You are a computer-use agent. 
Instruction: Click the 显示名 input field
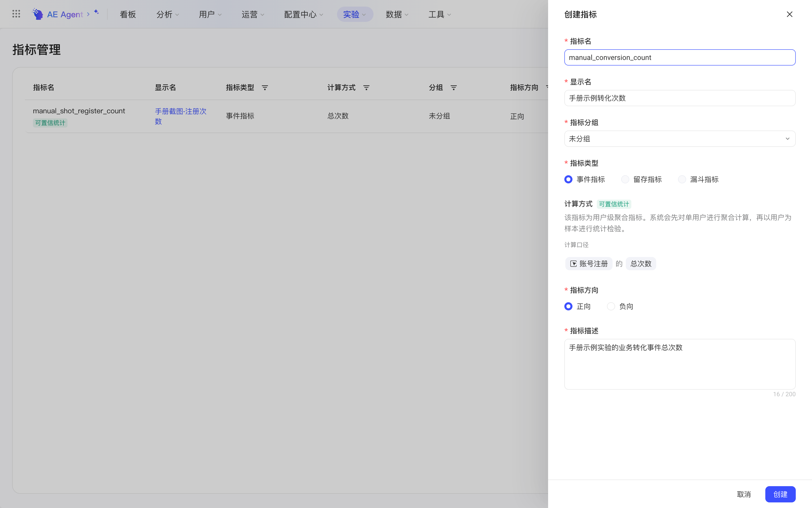click(680, 98)
